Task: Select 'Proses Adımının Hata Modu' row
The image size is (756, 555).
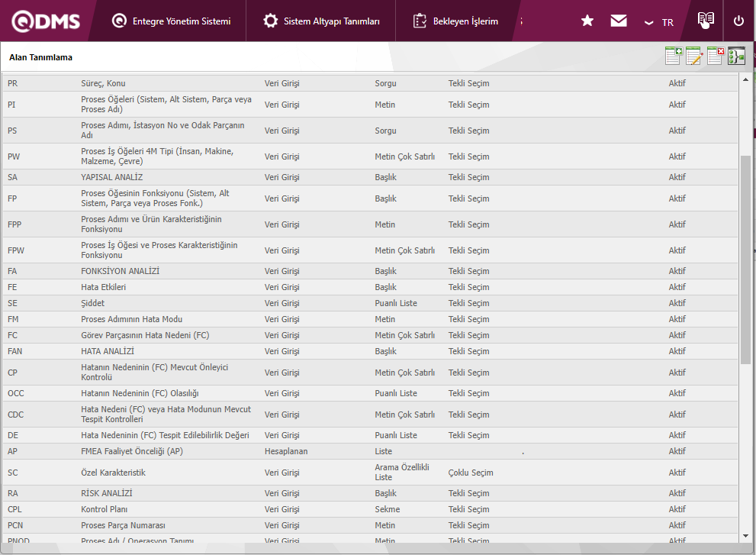Action: [370, 319]
